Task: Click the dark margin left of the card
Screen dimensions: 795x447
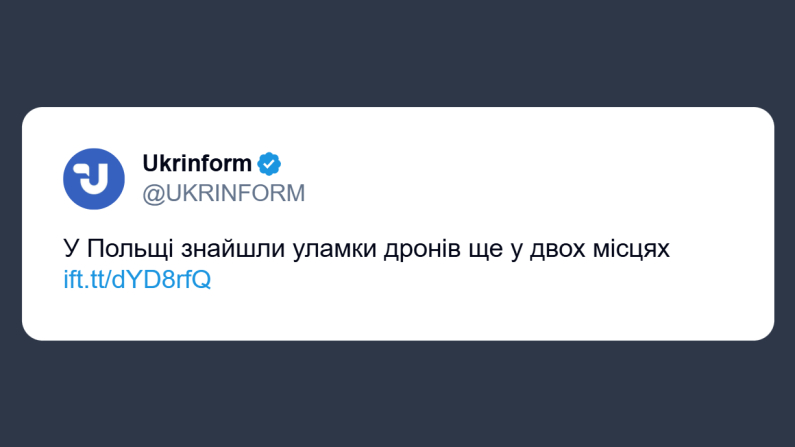Action: tap(10, 223)
